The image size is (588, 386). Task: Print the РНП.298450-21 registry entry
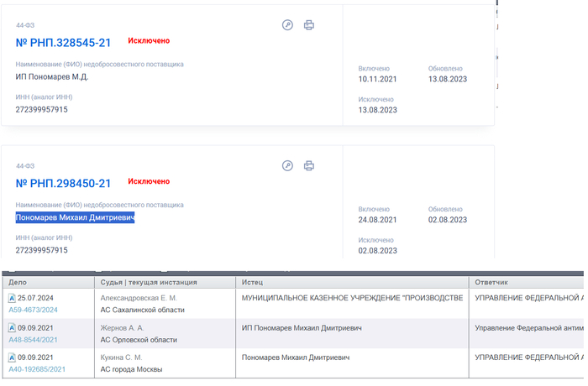click(309, 166)
